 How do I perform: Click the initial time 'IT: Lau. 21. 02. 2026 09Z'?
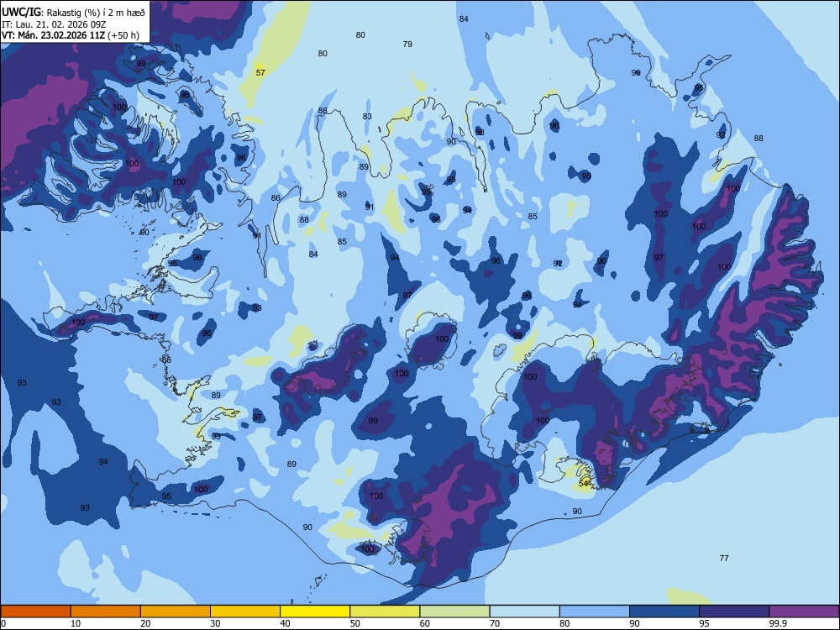54,24
